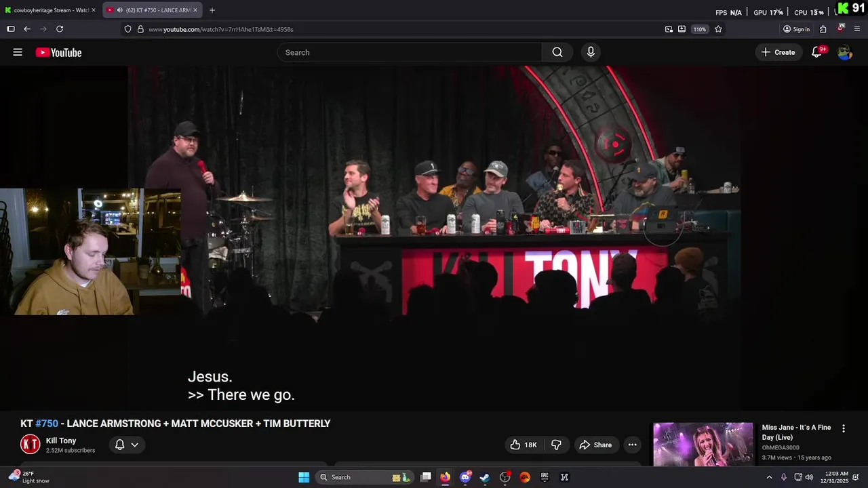Open the YouTube guide hamburger menu
Viewport: 868px width, 488px height.
click(18, 52)
